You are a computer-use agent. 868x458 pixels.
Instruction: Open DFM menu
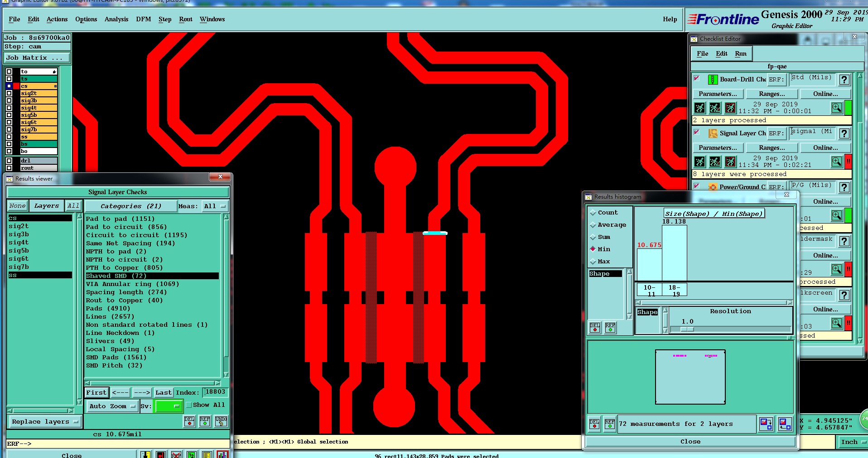click(144, 19)
